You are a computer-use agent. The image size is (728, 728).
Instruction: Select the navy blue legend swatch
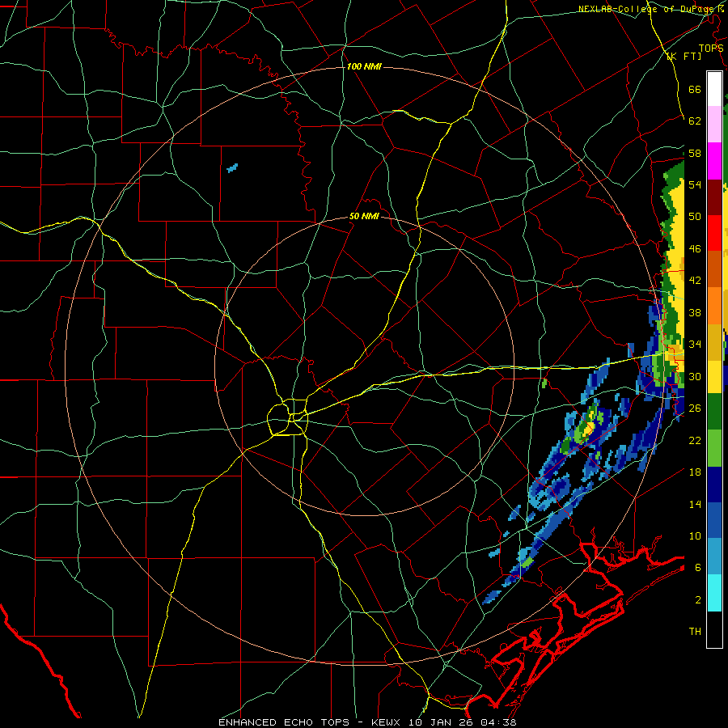(714, 485)
